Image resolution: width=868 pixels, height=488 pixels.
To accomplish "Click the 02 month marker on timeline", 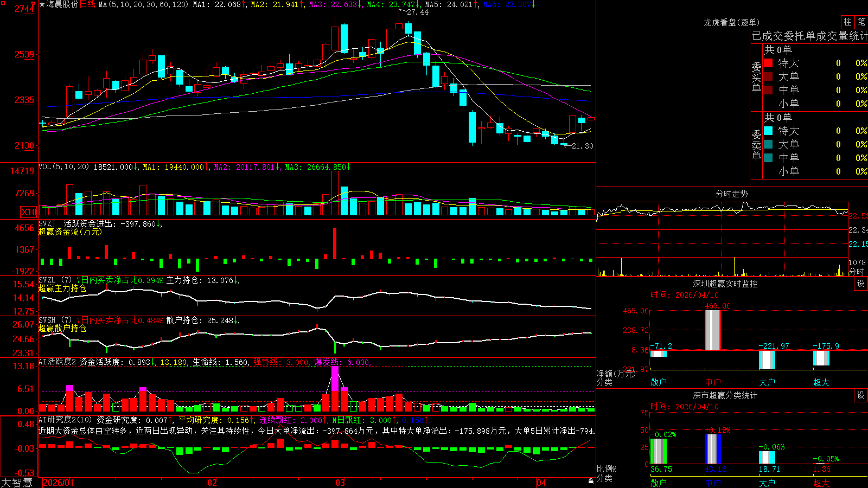I will pyautogui.click(x=212, y=483).
